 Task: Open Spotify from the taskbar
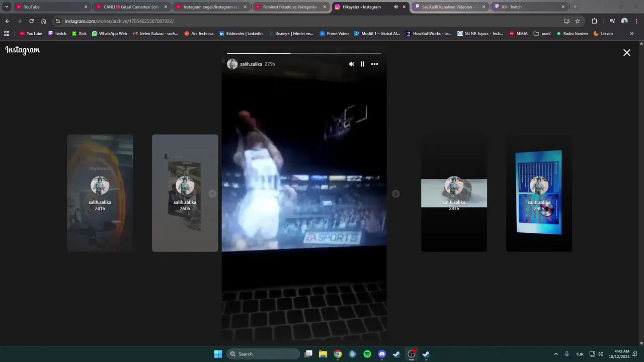[367, 354]
